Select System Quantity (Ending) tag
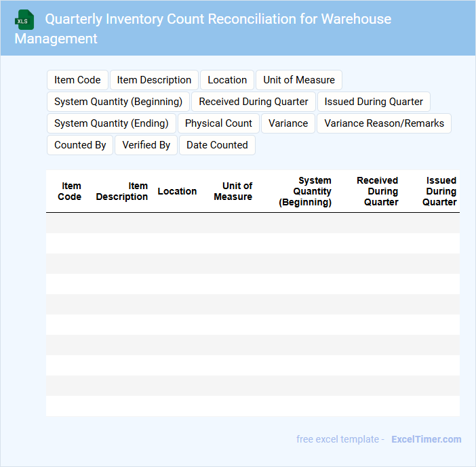Image resolution: width=476 pixels, height=467 pixels. (x=111, y=123)
